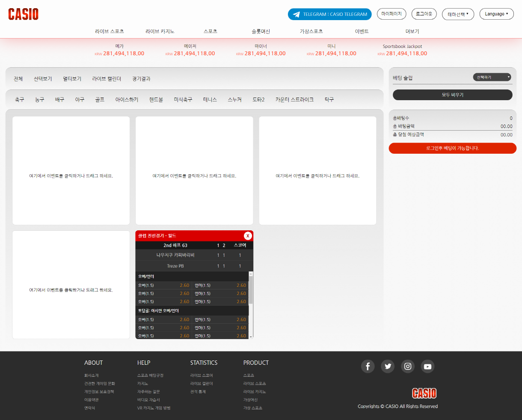The width and height of the screenshot is (522, 420).
Task: Click the scroll-down arrow in the odds list
Action: 251,336
